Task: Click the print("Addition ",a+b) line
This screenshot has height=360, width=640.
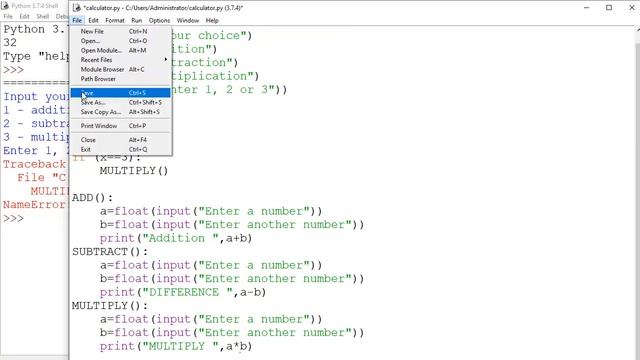Action: [x=176, y=238]
